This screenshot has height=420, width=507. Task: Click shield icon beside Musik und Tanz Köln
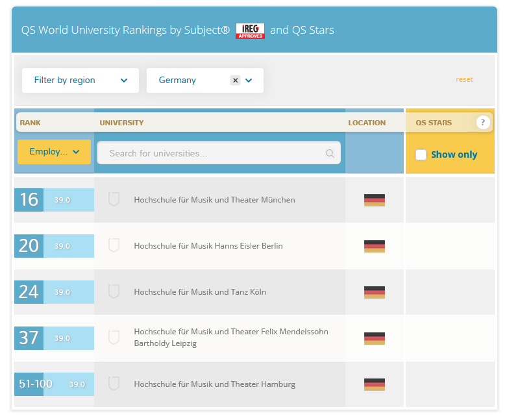[x=114, y=291]
